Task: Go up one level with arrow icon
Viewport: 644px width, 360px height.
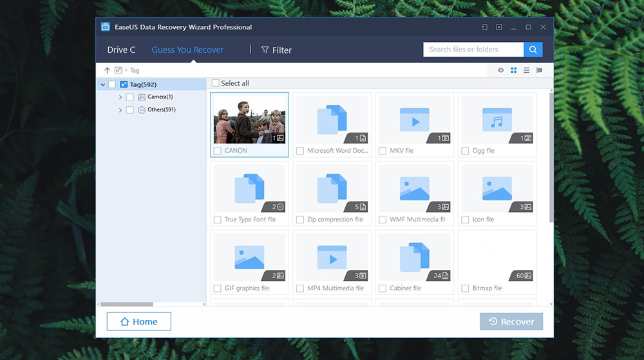Action: (x=107, y=70)
